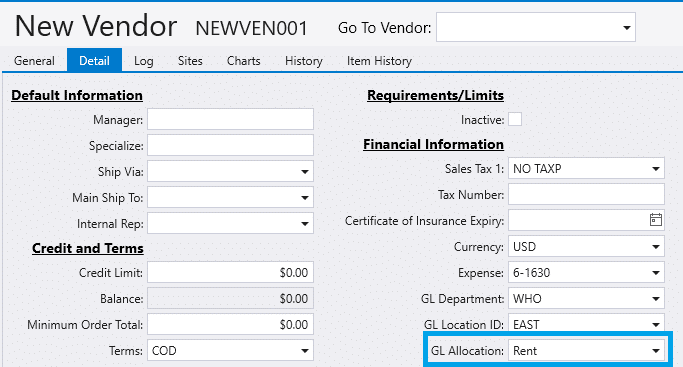Open the Main Ship To dropdown
Viewport: 683px width, 367px height.
pyautogui.click(x=304, y=198)
